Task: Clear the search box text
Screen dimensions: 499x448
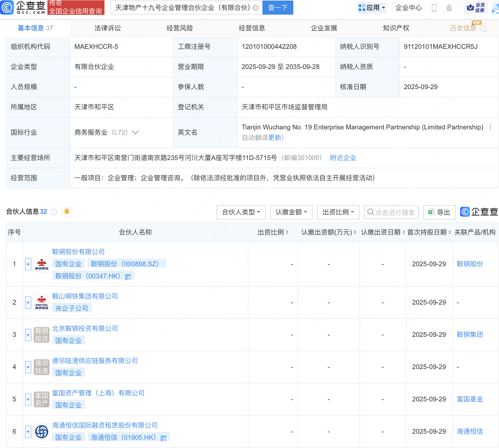Action: coord(256,8)
